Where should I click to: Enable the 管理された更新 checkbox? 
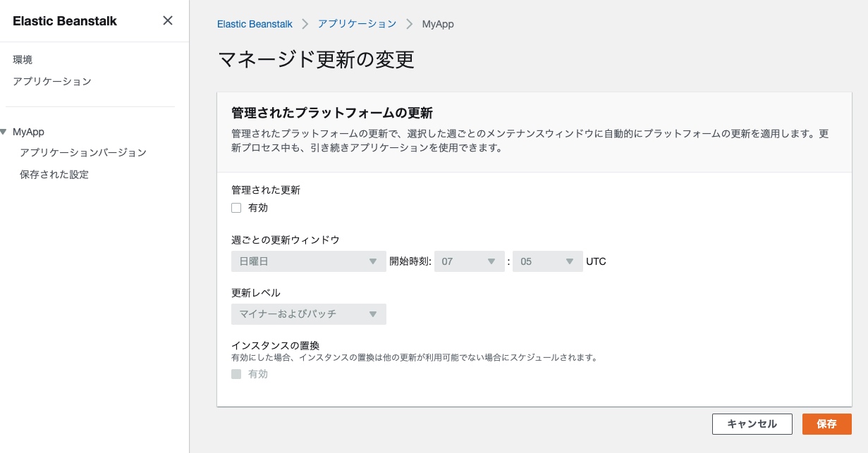pyautogui.click(x=236, y=208)
